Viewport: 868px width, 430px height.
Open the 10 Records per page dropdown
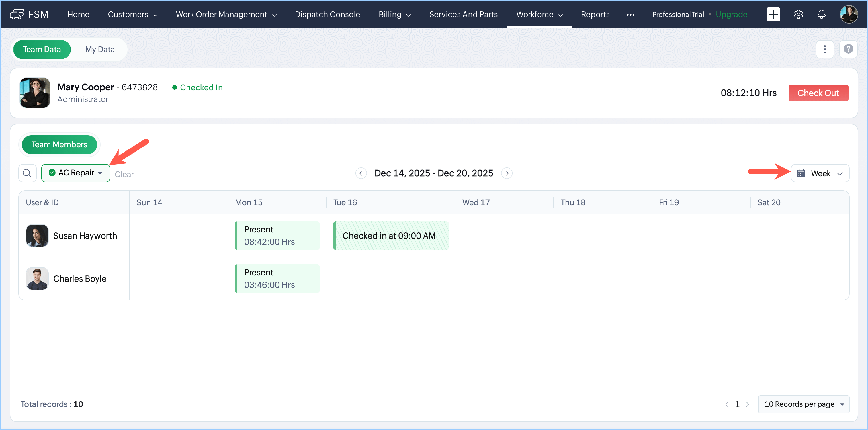[x=803, y=404]
